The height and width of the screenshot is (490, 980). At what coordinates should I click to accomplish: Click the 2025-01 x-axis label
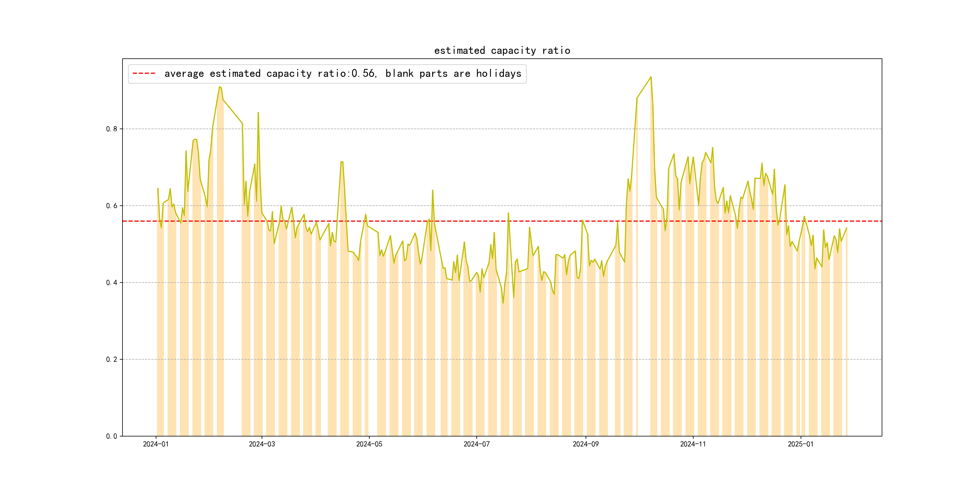coord(800,444)
